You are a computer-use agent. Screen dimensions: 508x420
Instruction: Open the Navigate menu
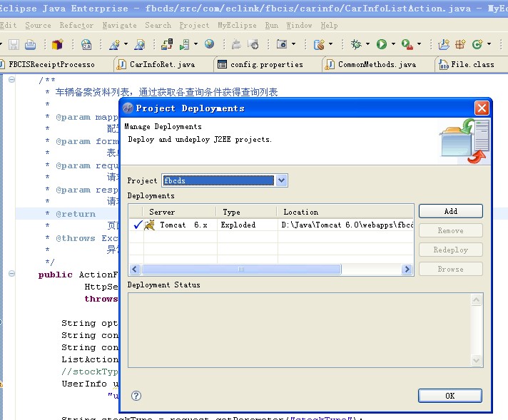[x=119, y=25]
